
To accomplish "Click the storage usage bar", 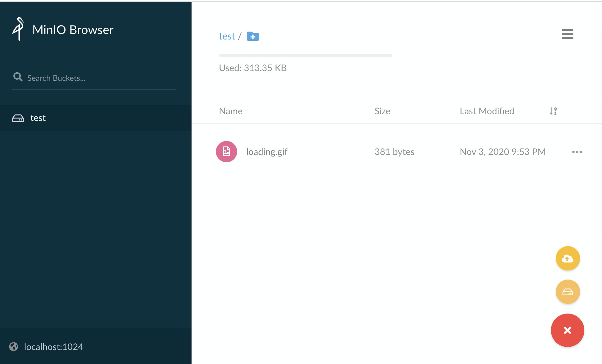I will coord(305,56).
